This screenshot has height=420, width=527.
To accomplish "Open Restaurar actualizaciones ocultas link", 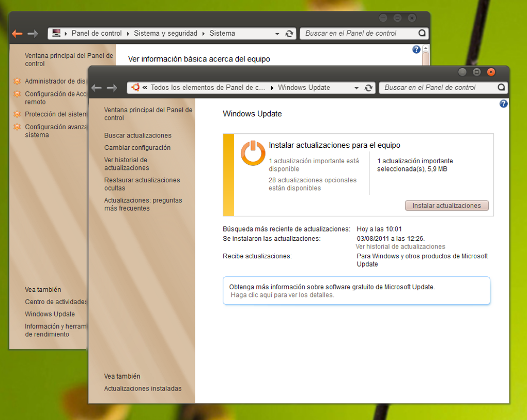I will 142,184.
